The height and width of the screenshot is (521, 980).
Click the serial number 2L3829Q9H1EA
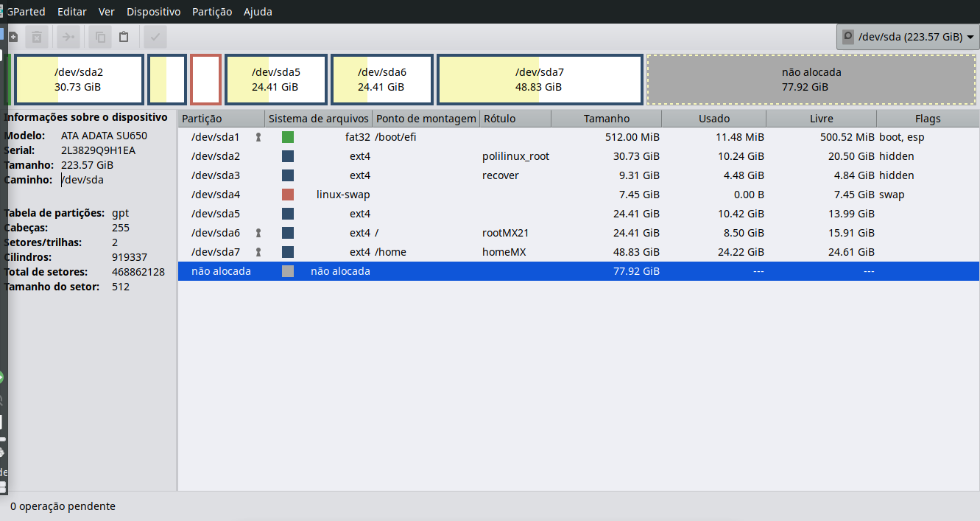(98, 150)
